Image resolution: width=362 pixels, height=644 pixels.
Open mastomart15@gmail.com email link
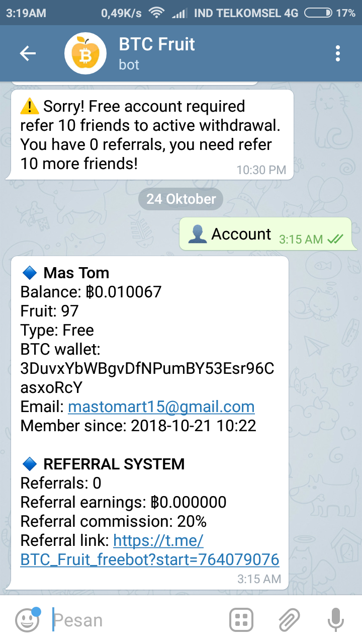pos(161,407)
